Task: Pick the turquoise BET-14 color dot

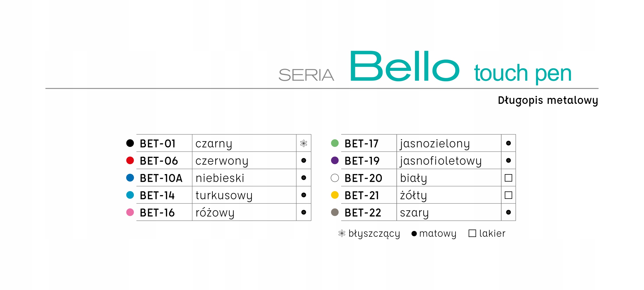Action: coord(130,195)
